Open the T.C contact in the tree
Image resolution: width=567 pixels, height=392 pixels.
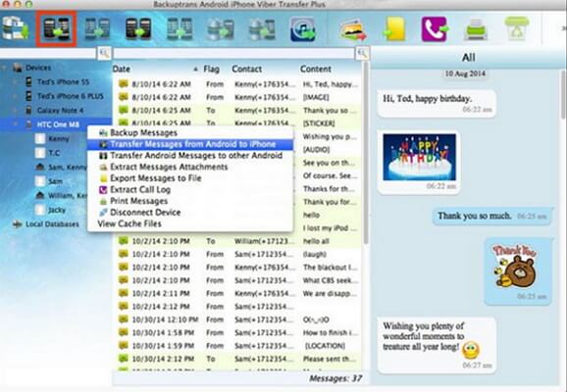click(54, 153)
